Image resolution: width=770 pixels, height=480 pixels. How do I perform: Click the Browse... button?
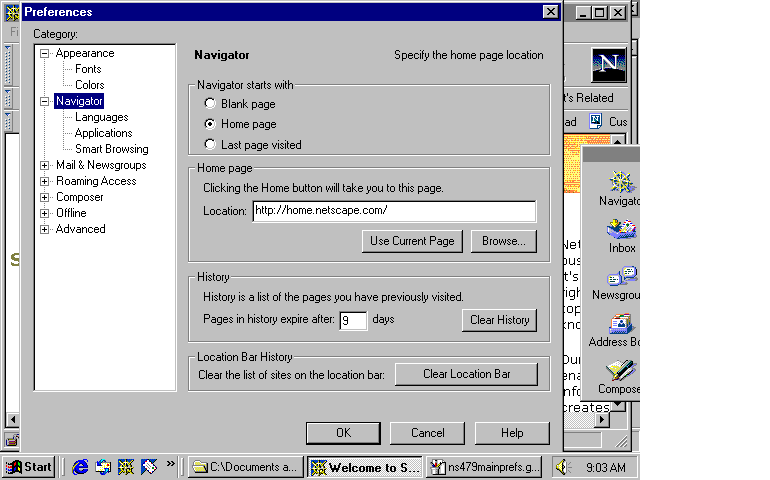pos(503,241)
